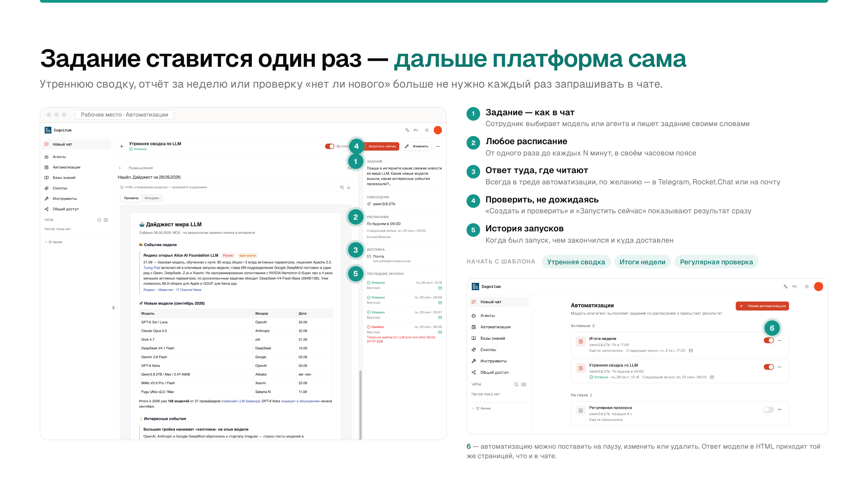
Task: Open the three-dots menu next to Изменить
Action: click(438, 146)
